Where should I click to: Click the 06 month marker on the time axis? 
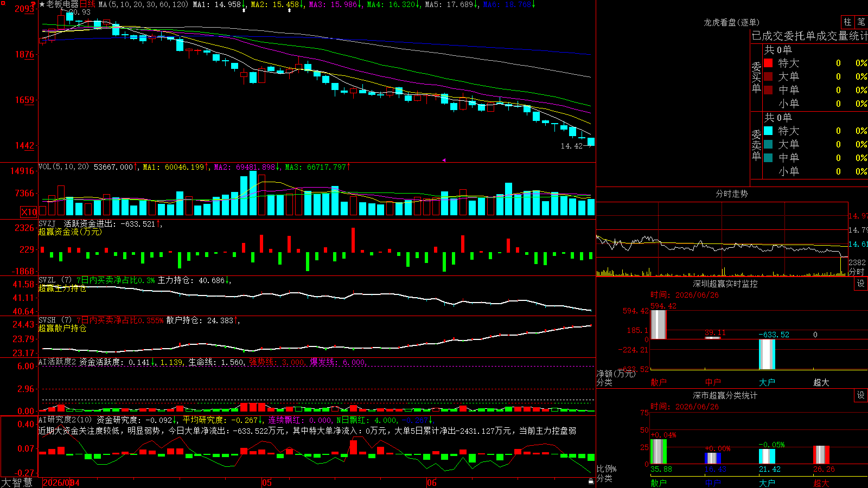click(431, 483)
